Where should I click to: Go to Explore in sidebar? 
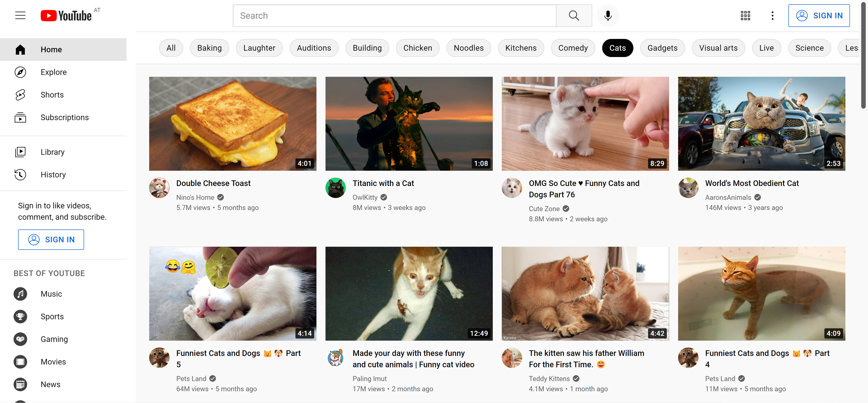(x=54, y=72)
